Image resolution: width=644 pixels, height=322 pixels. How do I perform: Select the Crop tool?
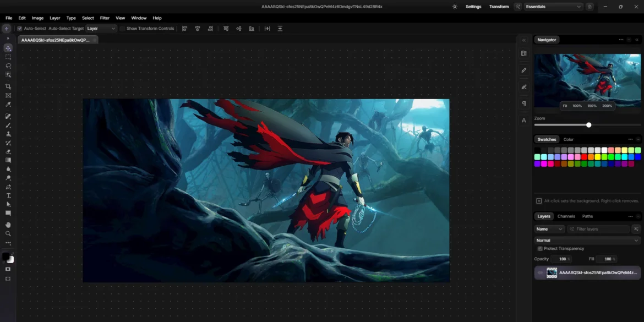8,86
